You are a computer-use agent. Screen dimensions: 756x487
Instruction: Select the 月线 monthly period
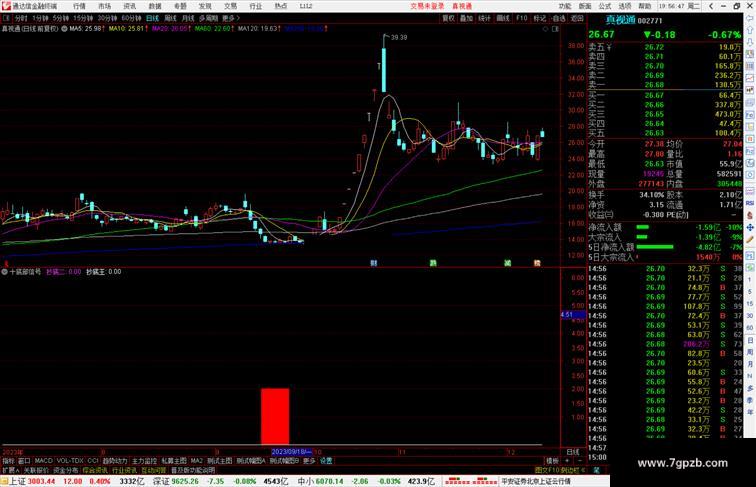tap(188, 18)
